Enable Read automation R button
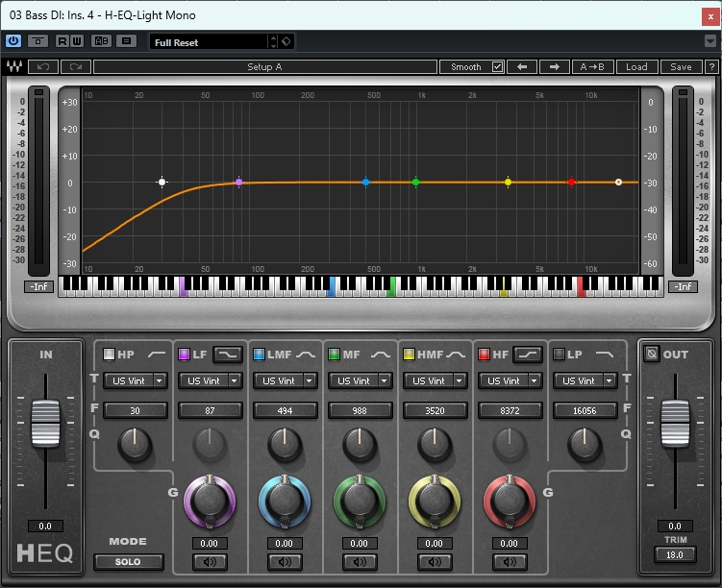This screenshot has width=722, height=588. [62, 41]
